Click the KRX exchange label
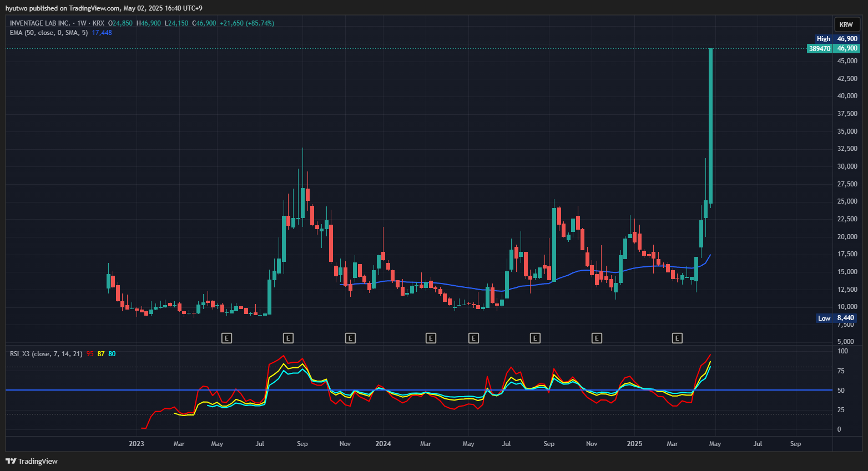The image size is (868, 471). pyautogui.click(x=98, y=23)
